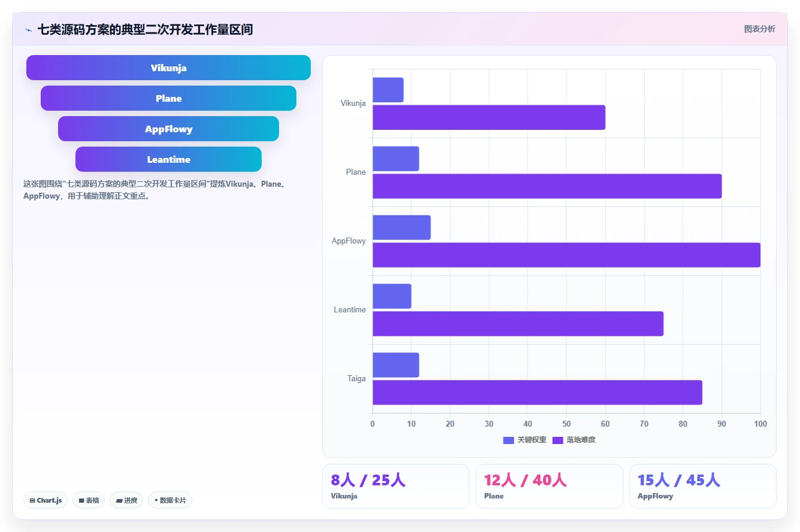Open the 12人 / 40人 Plane data card
Screen dimensions: 800x532
click(x=549, y=486)
